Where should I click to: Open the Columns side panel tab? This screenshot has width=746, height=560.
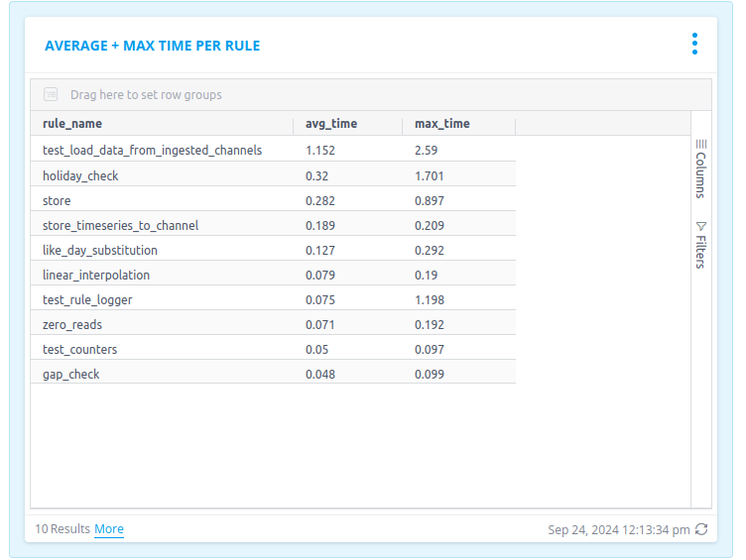[x=700, y=168]
